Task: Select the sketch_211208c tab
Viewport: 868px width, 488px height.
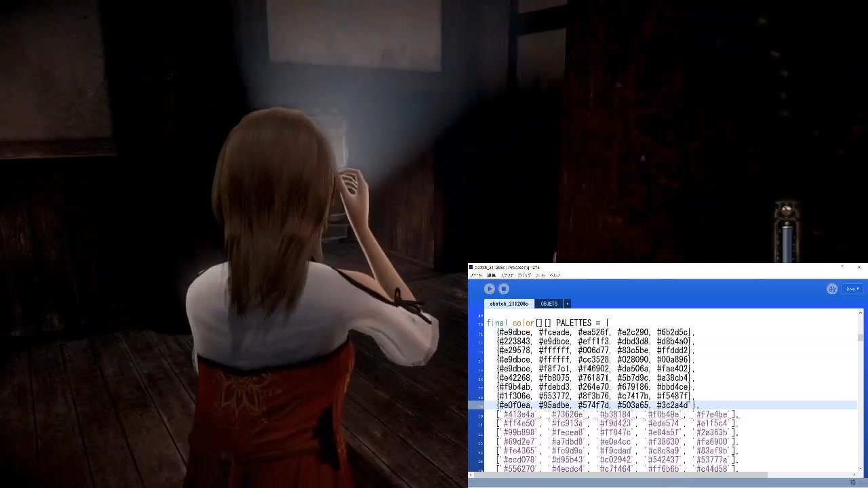Action: point(509,303)
